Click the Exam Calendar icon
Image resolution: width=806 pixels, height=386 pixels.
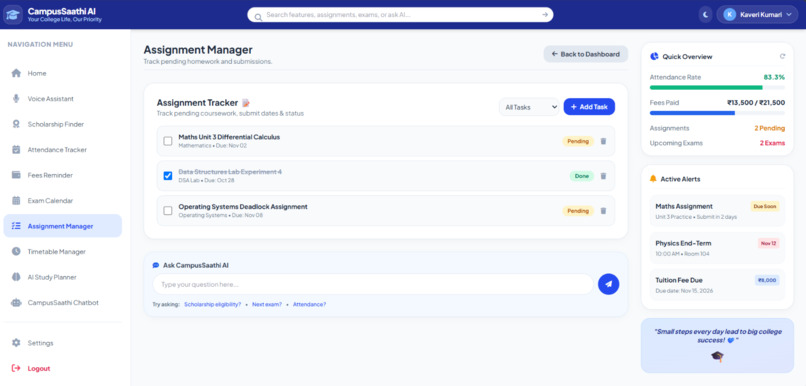pyautogui.click(x=16, y=200)
